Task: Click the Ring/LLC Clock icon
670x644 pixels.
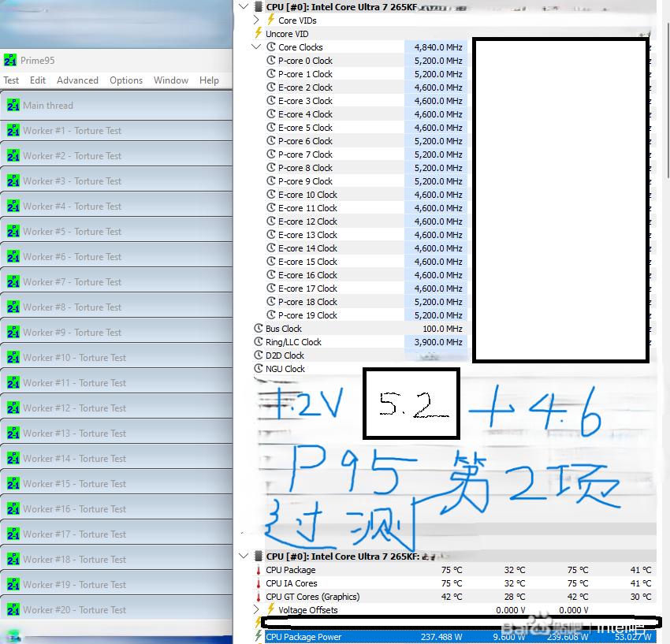Action: [x=258, y=341]
